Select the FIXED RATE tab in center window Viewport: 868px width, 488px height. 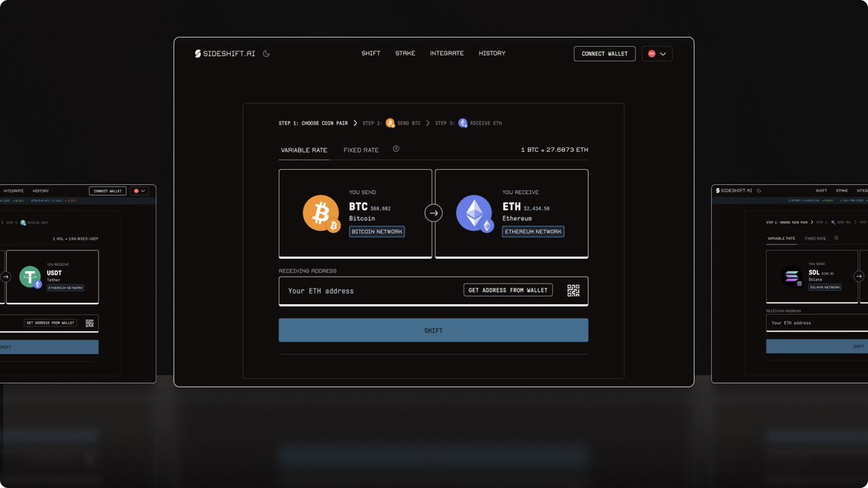(x=361, y=150)
